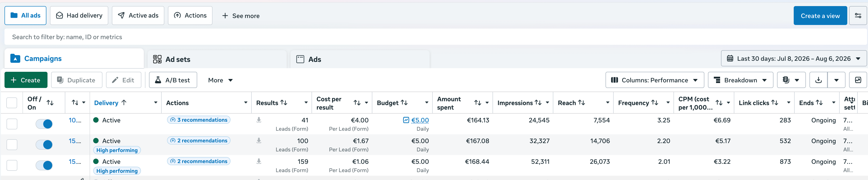Turn off campaign with €167.08 spent
The height and width of the screenshot is (180, 868).
point(44,145)
